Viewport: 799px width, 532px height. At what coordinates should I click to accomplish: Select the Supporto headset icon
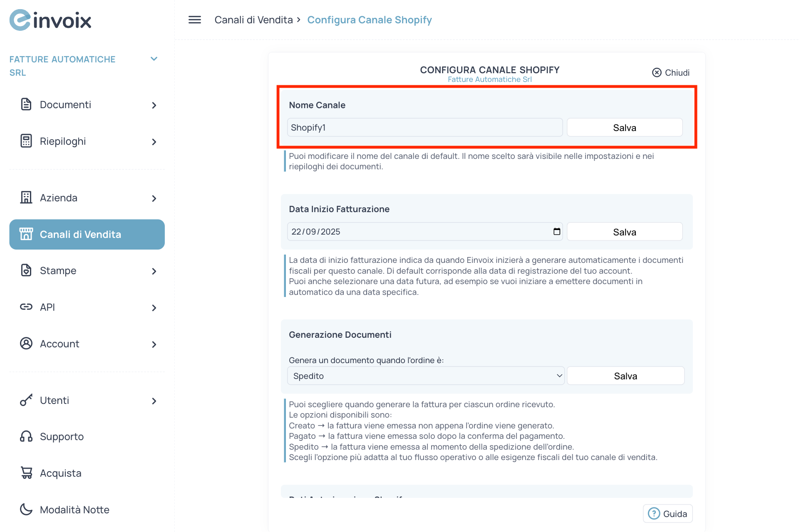[x=26, y=436]
